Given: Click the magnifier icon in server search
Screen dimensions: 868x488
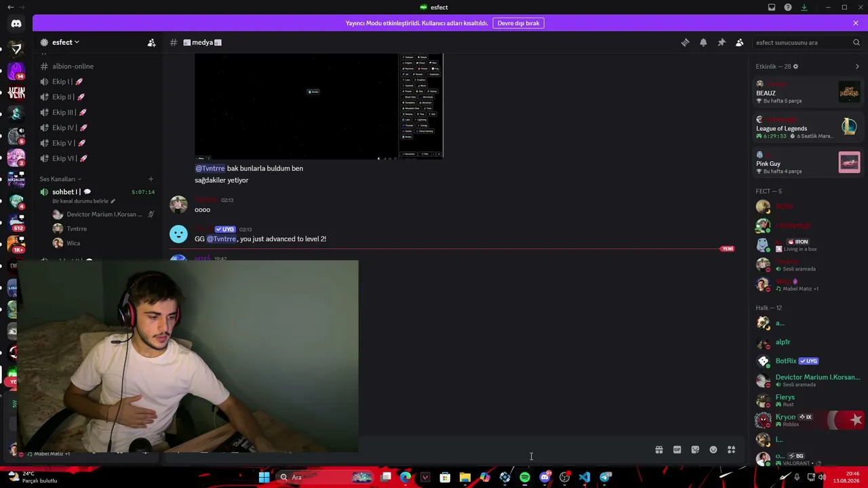Looking at the screenshot, I should pyautogui.click(x=856, y=43).
